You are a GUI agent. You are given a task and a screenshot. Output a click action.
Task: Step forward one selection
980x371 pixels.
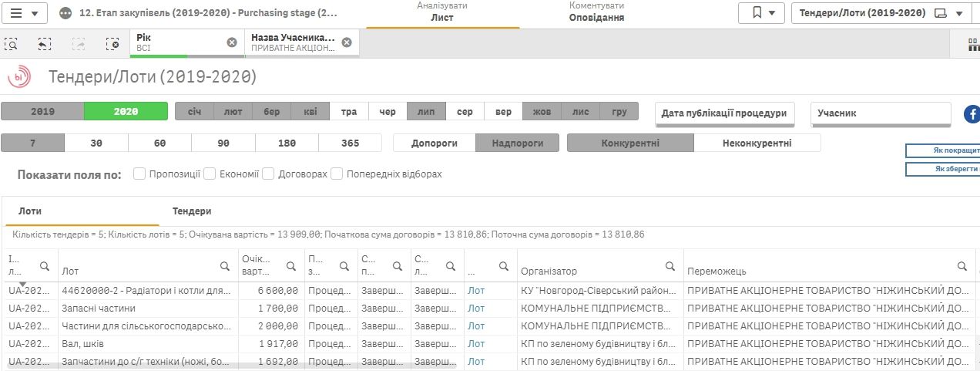click(79, 44)
